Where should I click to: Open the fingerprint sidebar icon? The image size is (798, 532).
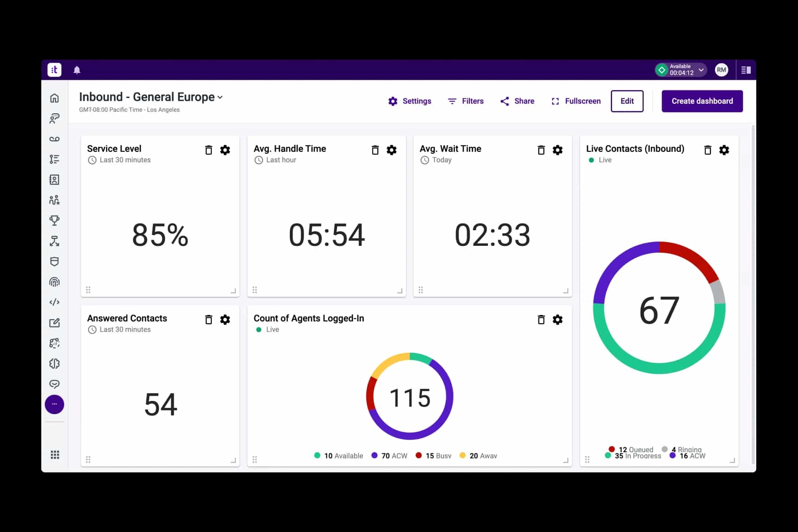55,282
